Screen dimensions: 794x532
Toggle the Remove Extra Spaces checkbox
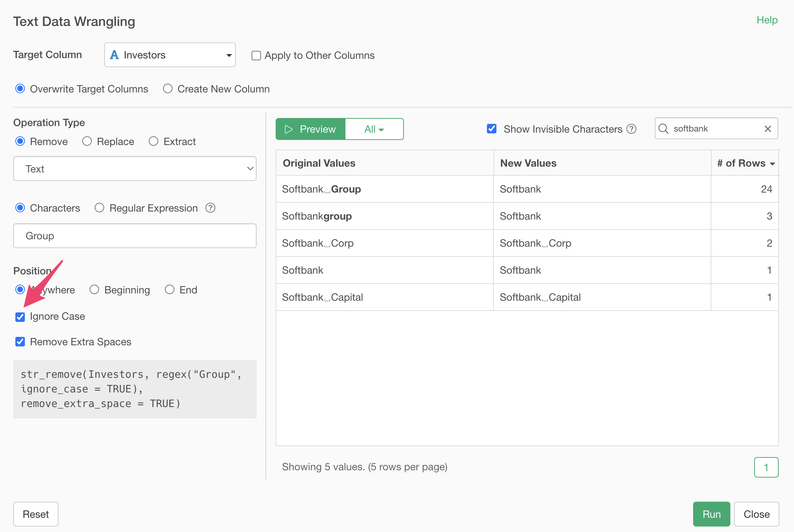(x=20, y=342)
